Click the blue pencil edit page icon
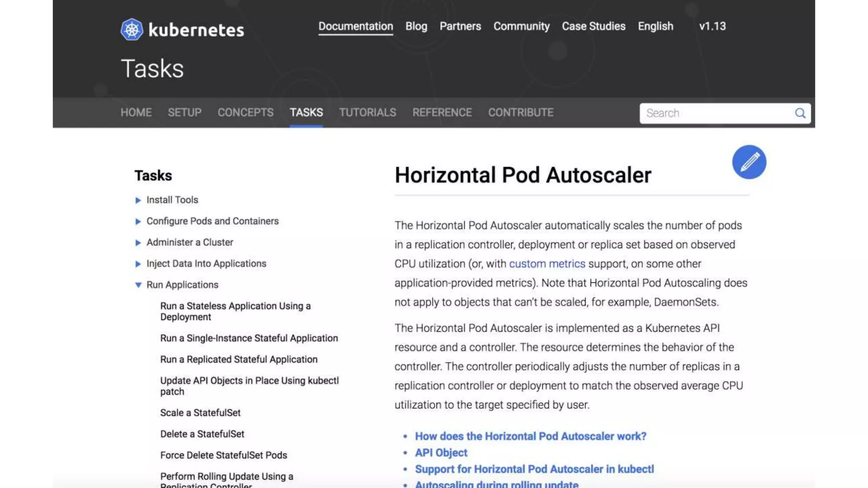Viewport: 868px width, 488px height. click(749, 162)
